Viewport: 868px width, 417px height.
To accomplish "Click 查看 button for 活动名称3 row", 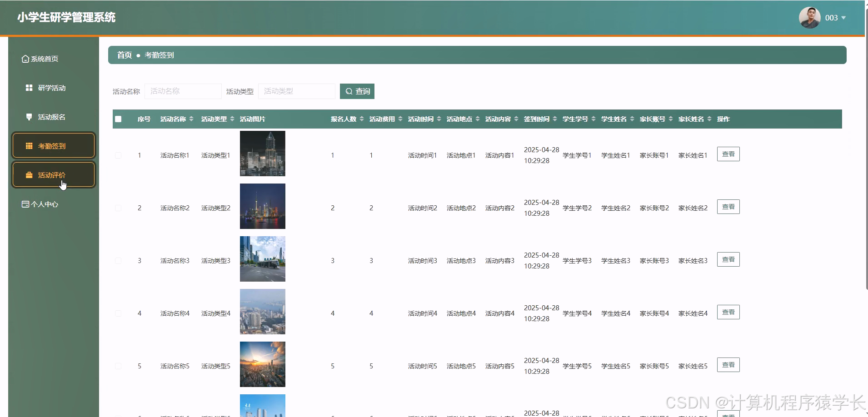I will tap(728, 259).
